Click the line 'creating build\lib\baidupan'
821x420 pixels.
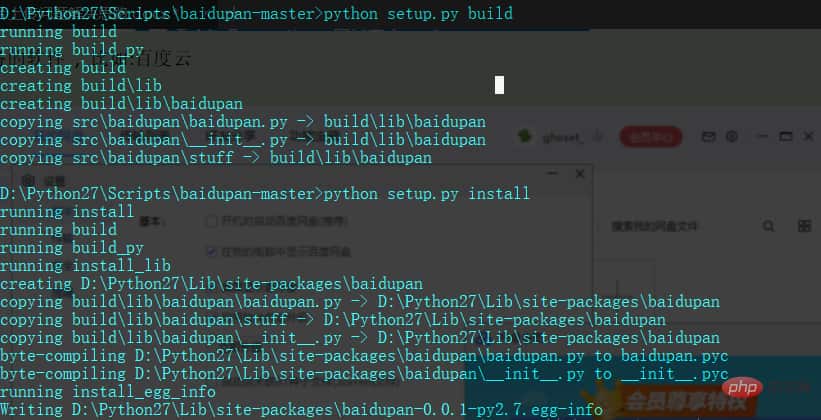(121, 104)
